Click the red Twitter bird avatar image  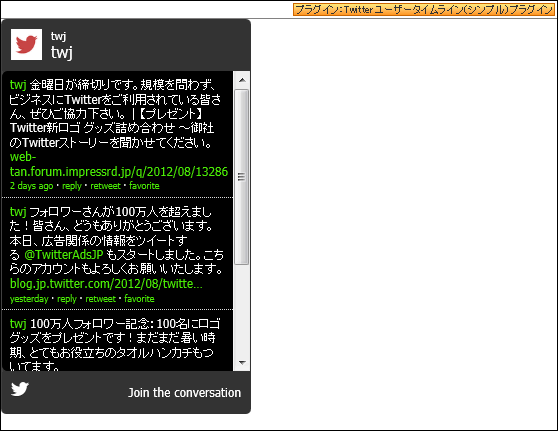click(26, 44)
